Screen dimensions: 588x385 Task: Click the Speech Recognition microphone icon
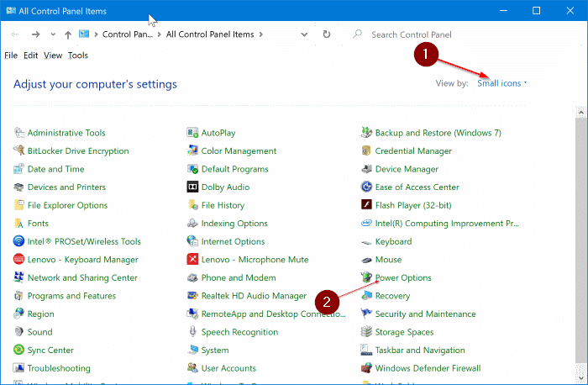click(x=192, y=332)
